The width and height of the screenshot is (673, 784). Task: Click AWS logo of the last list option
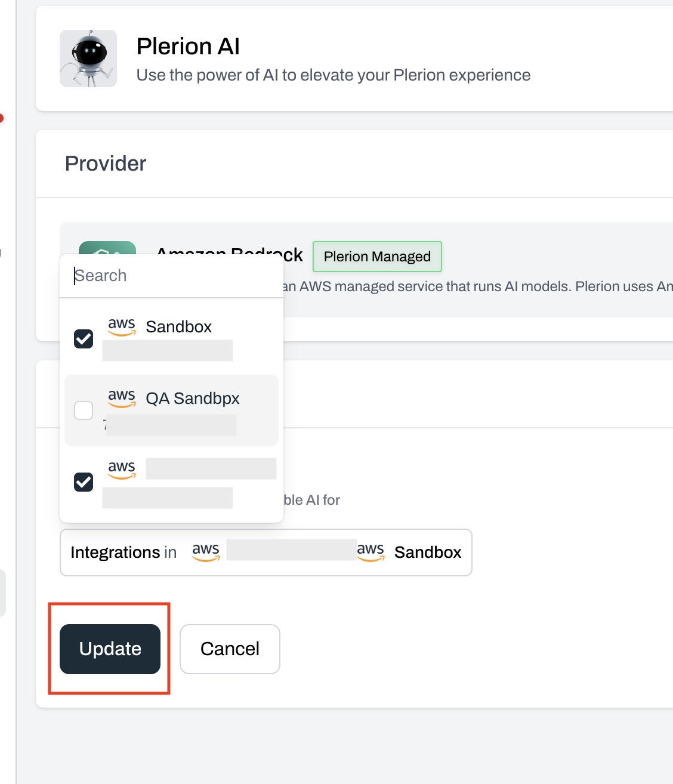click(122, 469)
